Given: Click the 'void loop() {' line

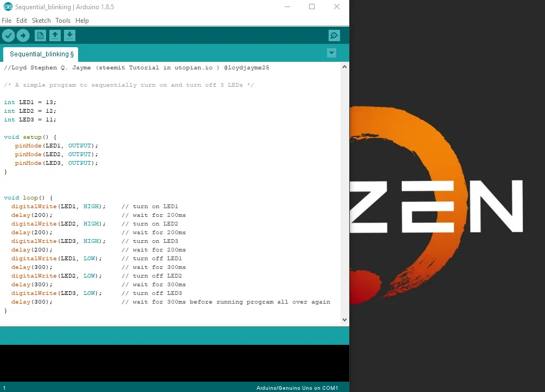Looking at the screenshot, I should [28, 198].
